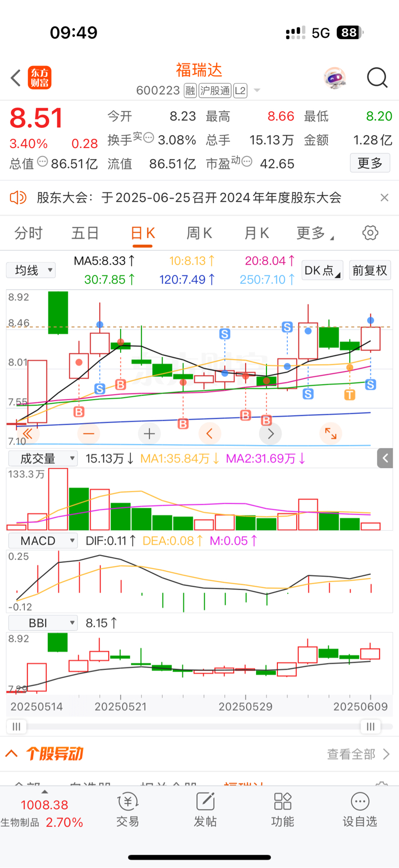Tap the speaker announcement icon

pyautogui.click(x=18, y=198)
